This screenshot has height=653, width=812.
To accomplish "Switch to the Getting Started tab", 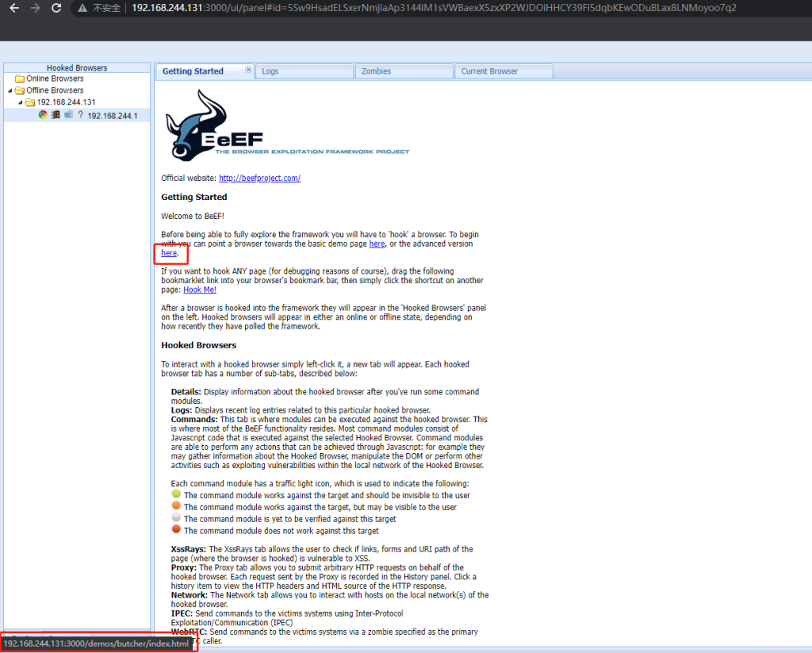I will tap(193, 71).
